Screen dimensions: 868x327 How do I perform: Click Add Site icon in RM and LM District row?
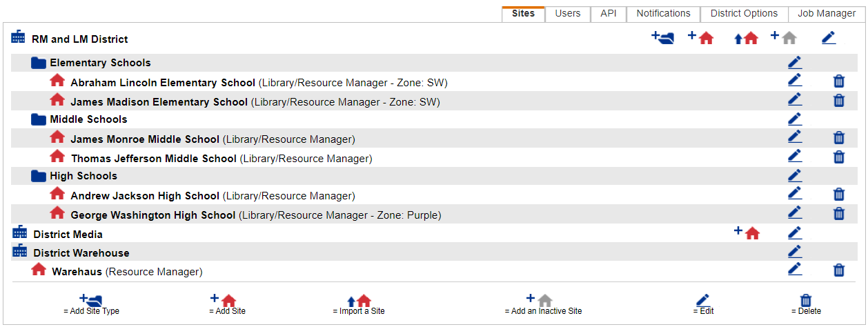tap(700, 38)
